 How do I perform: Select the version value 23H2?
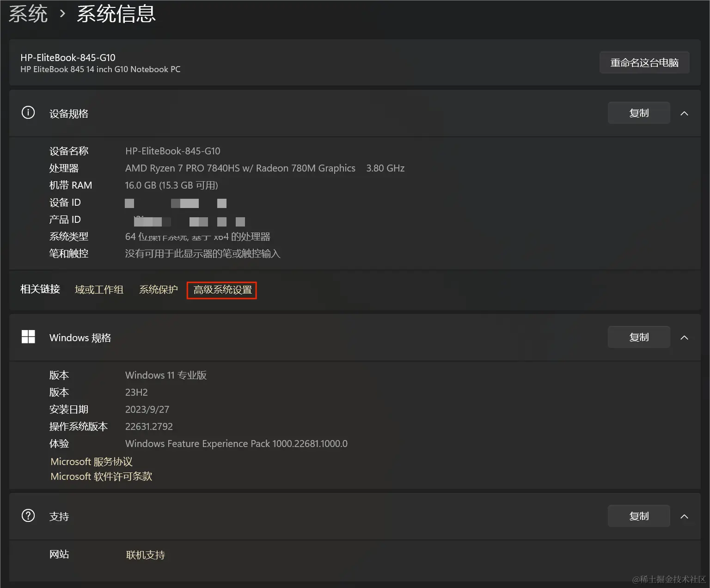click(x=136, y=392)
